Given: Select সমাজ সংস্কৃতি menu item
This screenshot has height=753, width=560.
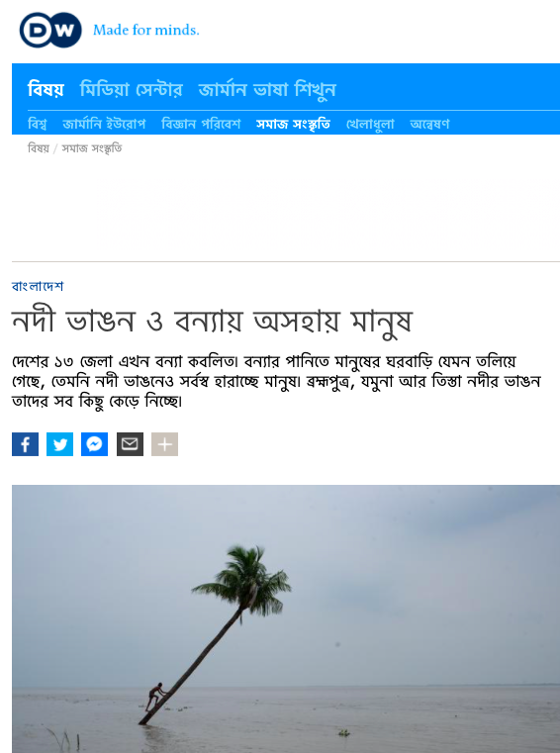Looking at the screenshot, I should coord(293,124).
